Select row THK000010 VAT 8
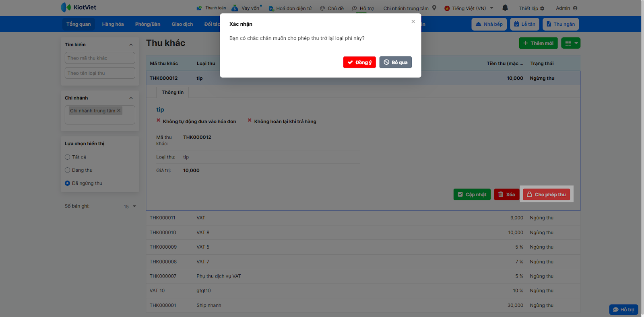The height and width of the screenshot is (317, 644). [x=363, y=233]
